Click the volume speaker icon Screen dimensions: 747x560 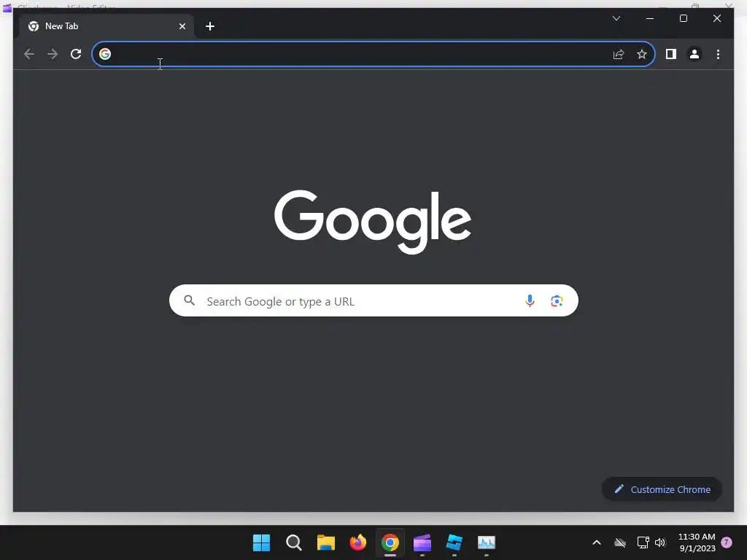[659, 542]
